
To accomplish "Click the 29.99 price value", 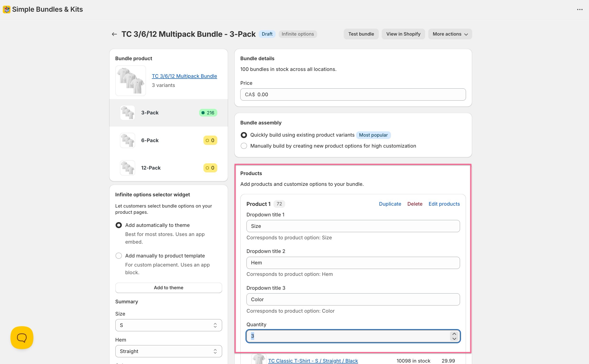I will [x=448, y=361].
